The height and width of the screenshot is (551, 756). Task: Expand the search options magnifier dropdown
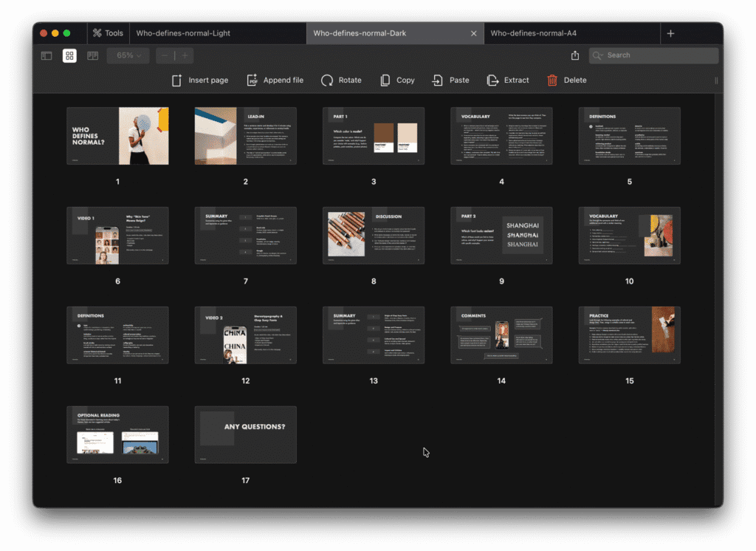(x=599, y=55)
